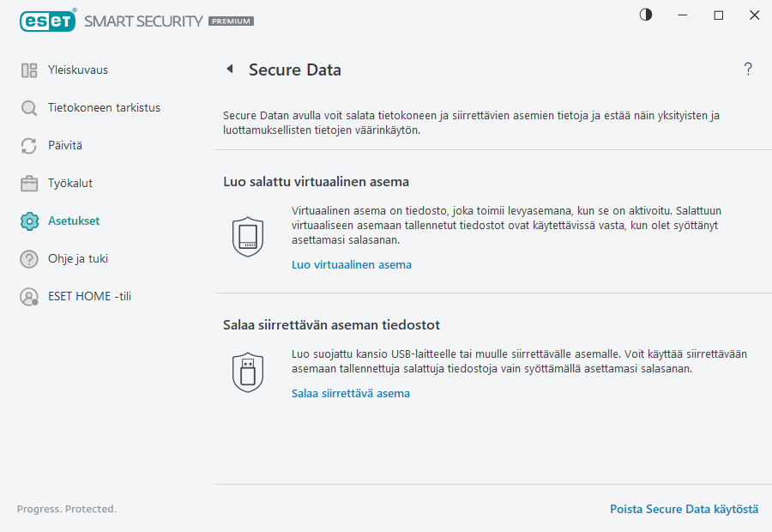Click the Secure Data page title
772x532 pixels.
(293, 70)
